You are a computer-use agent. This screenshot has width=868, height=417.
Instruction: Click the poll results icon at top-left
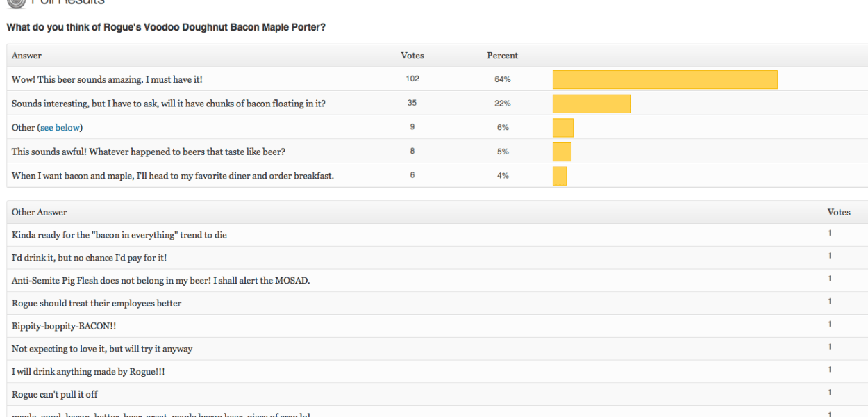[x=15, y=3]
